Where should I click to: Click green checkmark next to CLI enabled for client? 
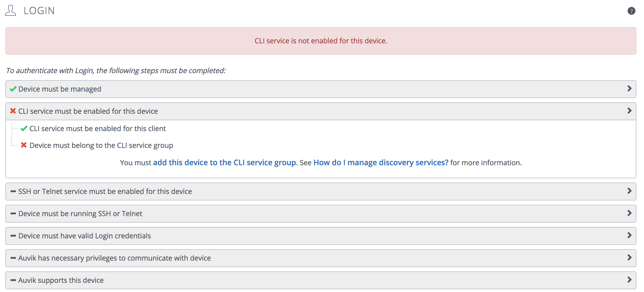(24, 128)
